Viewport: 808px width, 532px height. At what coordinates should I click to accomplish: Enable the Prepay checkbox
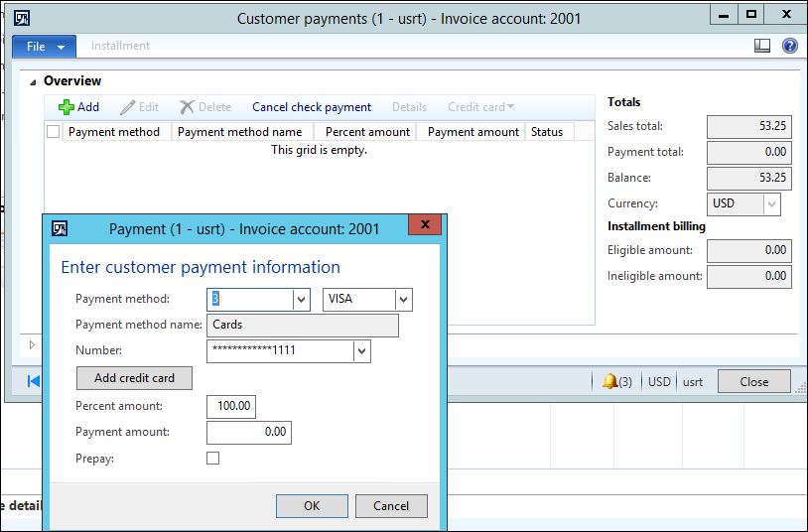point(213,459)
